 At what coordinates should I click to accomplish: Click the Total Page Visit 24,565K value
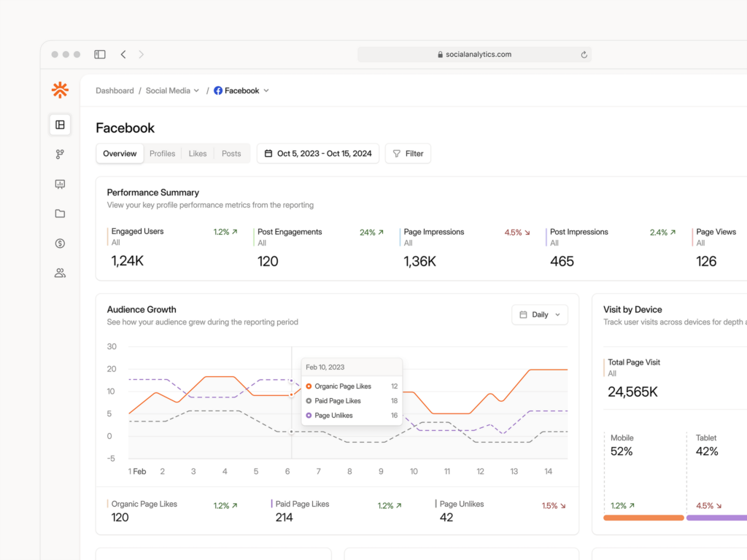click(x=632, y=392)
